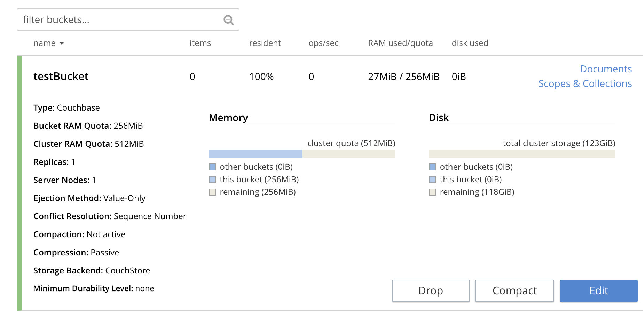Click Memory 'remaining (256MiB)' legend swatch
644x327 pixels.
[x=212, y=192]
